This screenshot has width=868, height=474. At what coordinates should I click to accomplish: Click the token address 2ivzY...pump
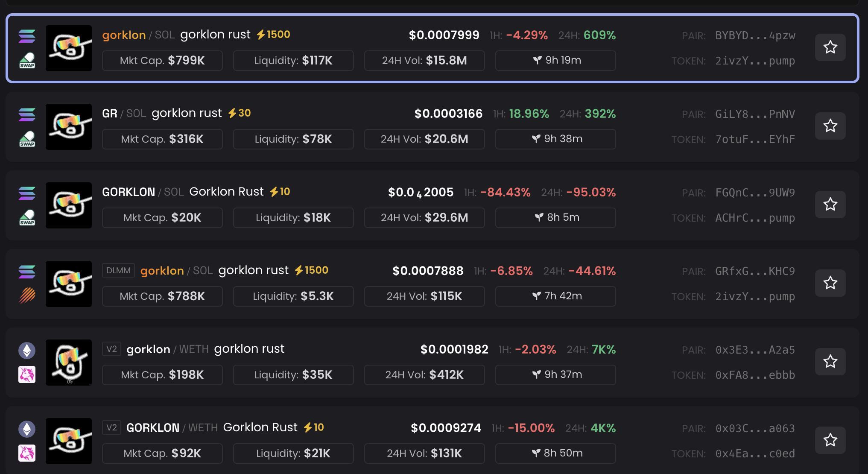[x=755, y=61]
